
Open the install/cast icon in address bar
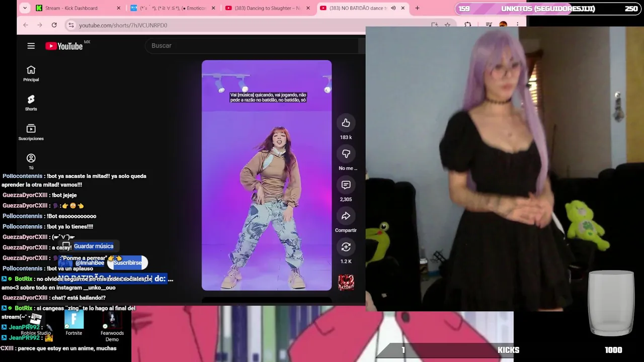(x=435, y=25)
